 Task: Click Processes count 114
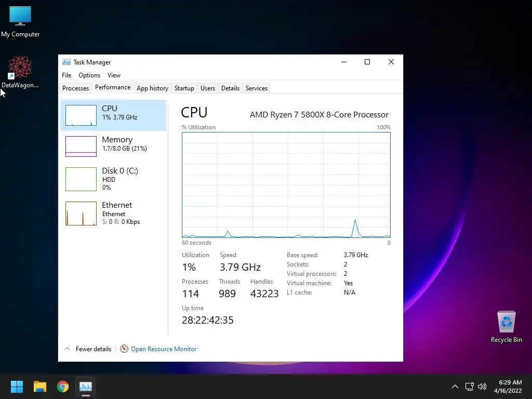(x=190, y=294)
